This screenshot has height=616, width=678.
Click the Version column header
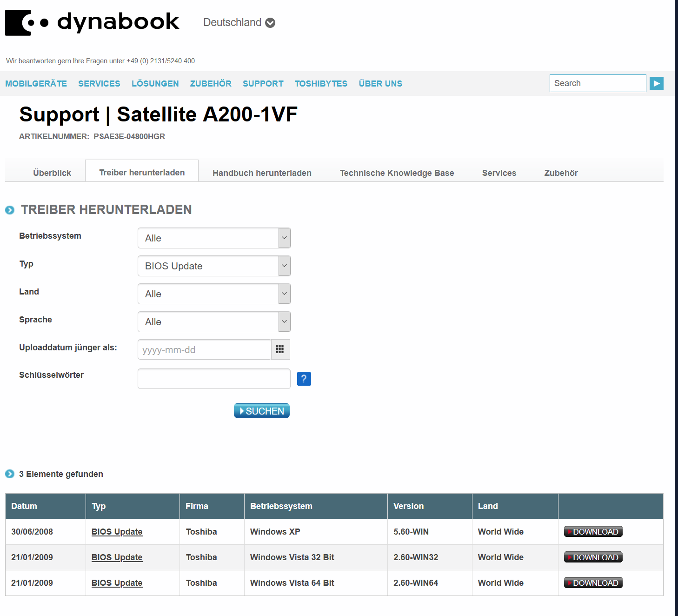pyautogui.click(x=430, y=506)
